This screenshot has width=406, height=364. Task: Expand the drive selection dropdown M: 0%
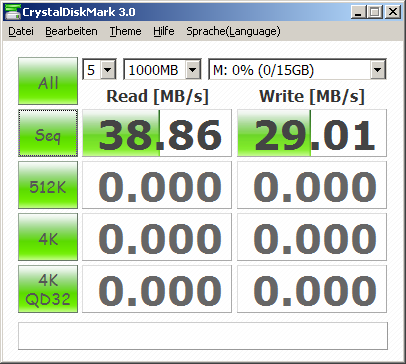(378, 70)
